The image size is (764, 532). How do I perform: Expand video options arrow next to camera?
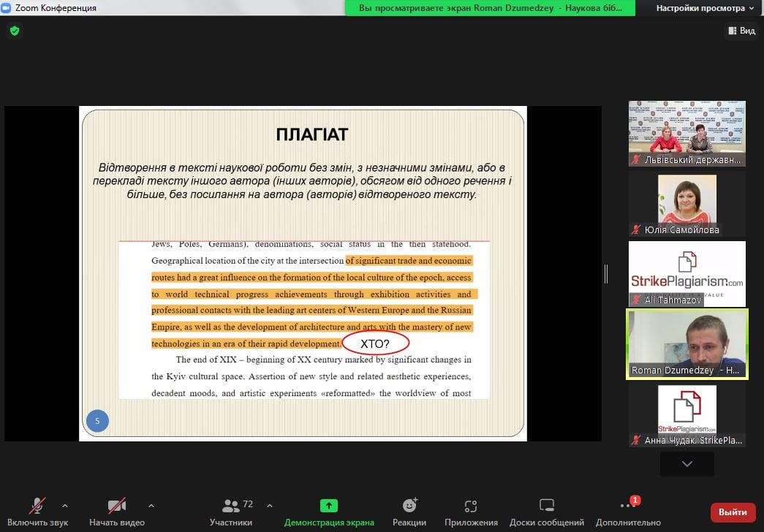click(151, 505)
